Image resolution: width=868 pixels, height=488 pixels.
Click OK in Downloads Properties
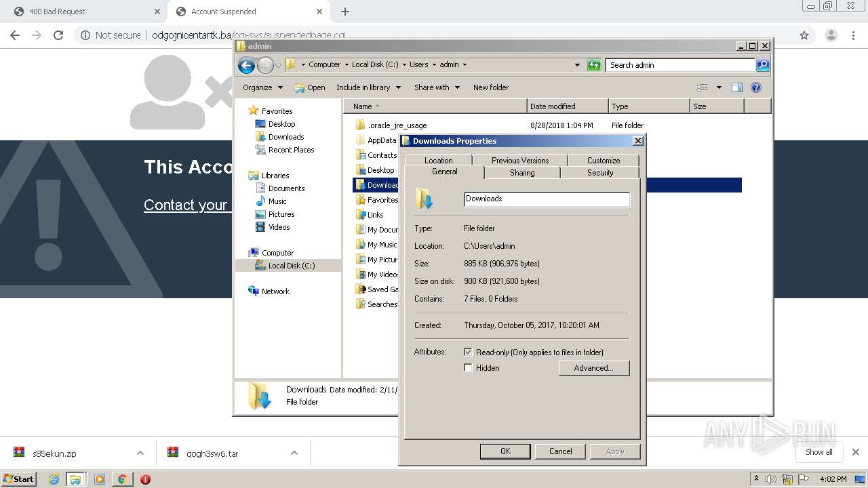(x=505, y=451)
